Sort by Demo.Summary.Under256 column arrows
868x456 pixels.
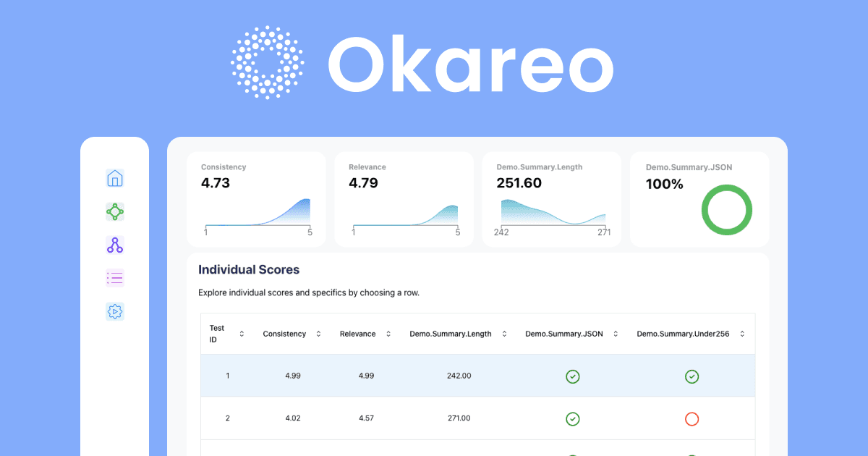coord(742,334)
